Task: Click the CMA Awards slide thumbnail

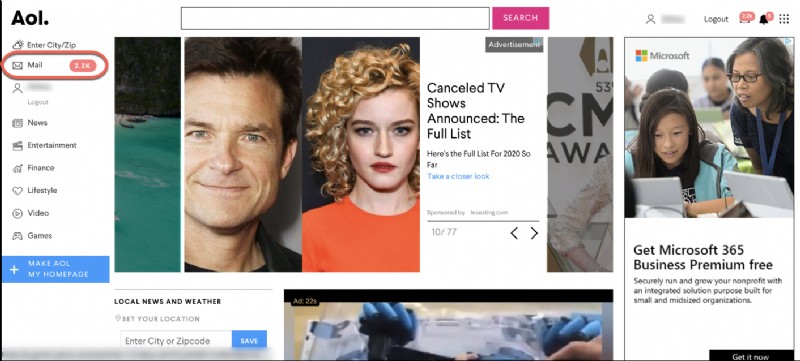Action: [x=580, y=154]
